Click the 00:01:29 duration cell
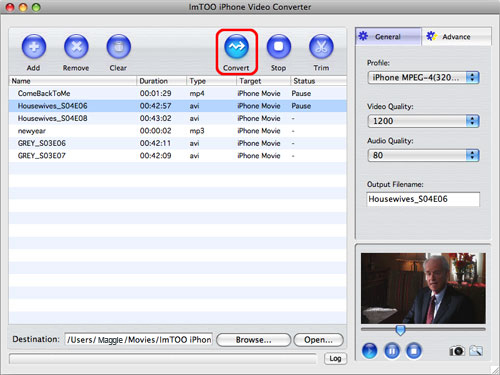This screenshot has height=375, width=500. (155, 94)
